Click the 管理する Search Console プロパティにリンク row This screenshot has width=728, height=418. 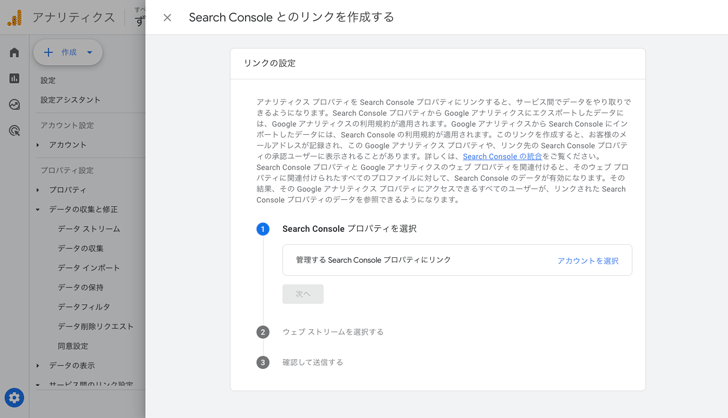(457, 260)
